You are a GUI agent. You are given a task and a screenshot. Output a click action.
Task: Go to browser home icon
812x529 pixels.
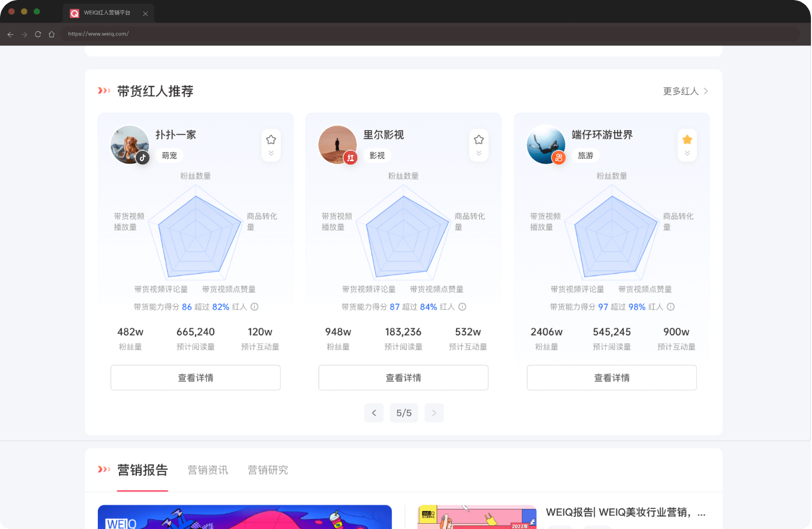point(52,34)
